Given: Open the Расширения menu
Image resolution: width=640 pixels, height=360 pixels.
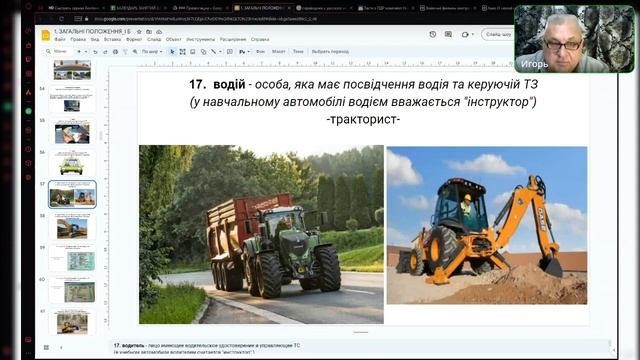Looking at the screenshot, I should point(233,40).
